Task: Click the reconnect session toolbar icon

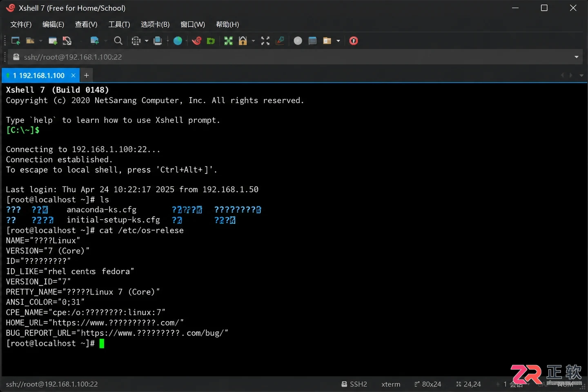Action: tap(53, 40)
